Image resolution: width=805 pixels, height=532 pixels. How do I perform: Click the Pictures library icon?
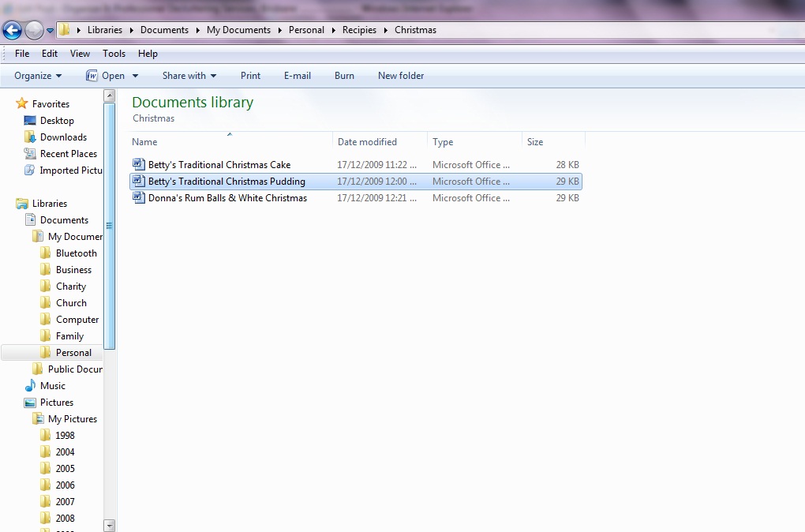click(x=30, y=403)
